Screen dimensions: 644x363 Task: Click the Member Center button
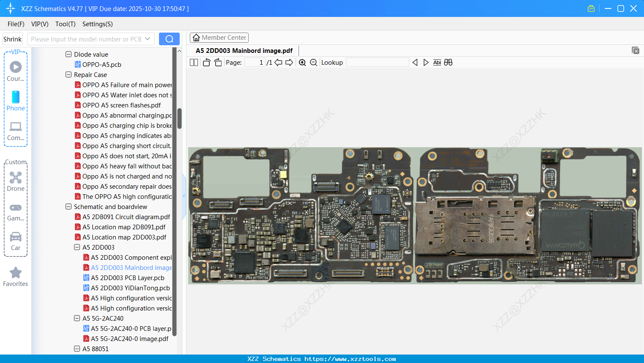coord(219,37)
